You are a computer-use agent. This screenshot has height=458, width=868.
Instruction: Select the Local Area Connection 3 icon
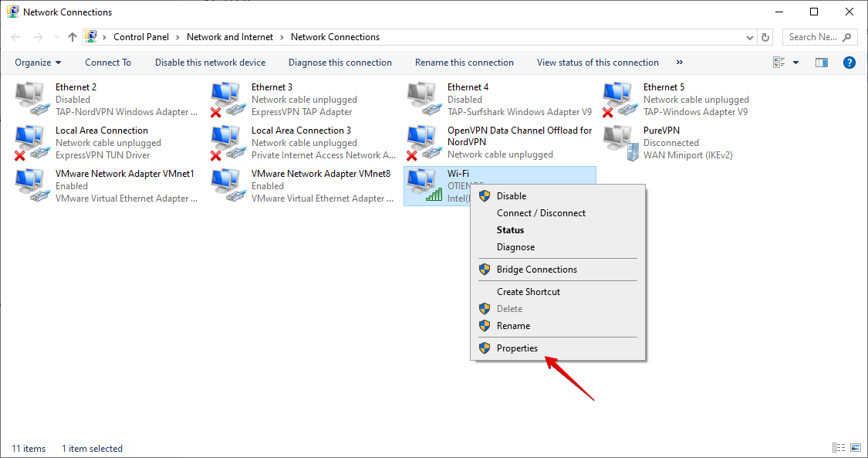point(228,142)
